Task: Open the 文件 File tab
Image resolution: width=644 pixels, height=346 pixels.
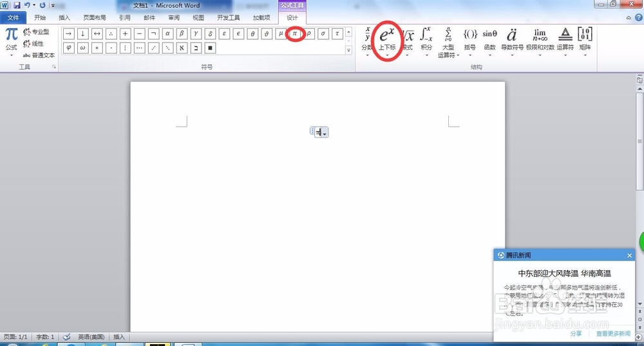Action: tap(13, 17)
